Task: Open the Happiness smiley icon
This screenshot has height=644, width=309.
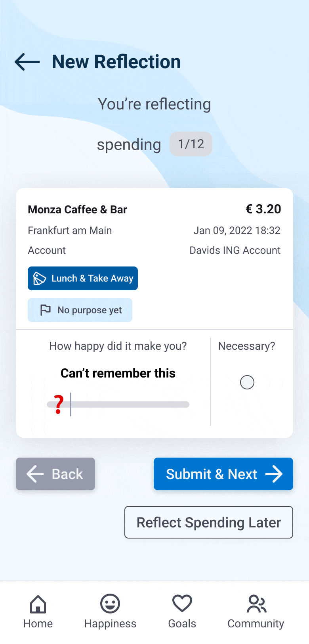Action: [x=110, y=604]
